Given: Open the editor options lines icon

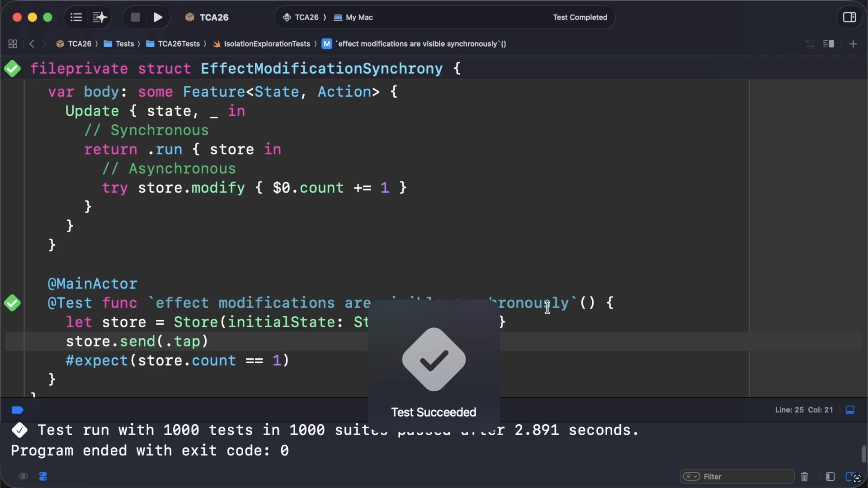Looking at the screenshot, I should [829, 44].
